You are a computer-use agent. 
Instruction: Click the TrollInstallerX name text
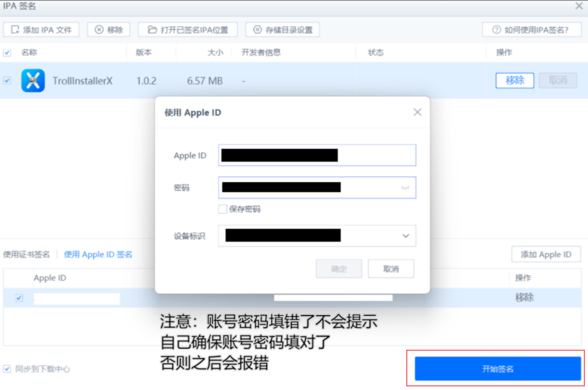click(x=83, y=81)
